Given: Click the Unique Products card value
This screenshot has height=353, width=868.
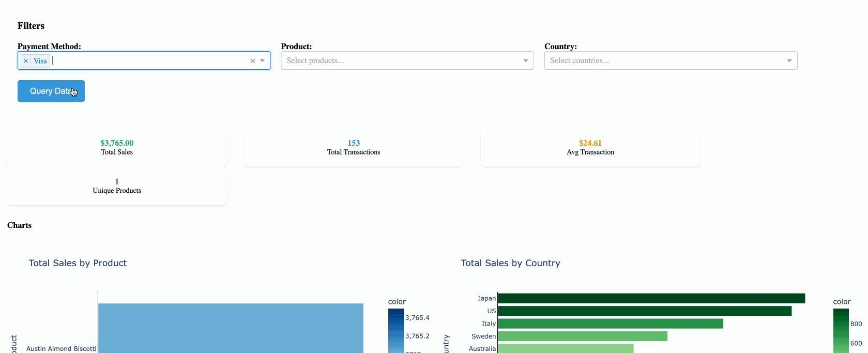Looking at the screenshot, I should pos(117,181).
